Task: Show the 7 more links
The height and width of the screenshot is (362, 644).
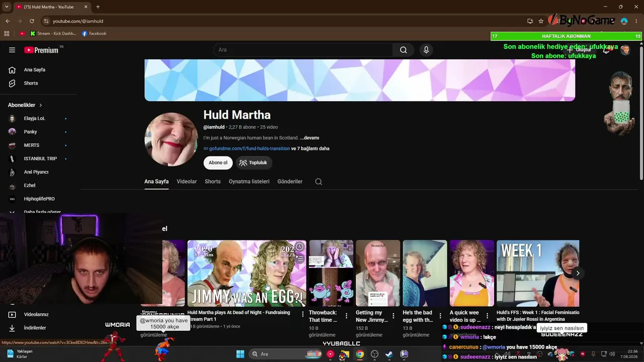Action: pyautogui.click(x=310, y=149)
